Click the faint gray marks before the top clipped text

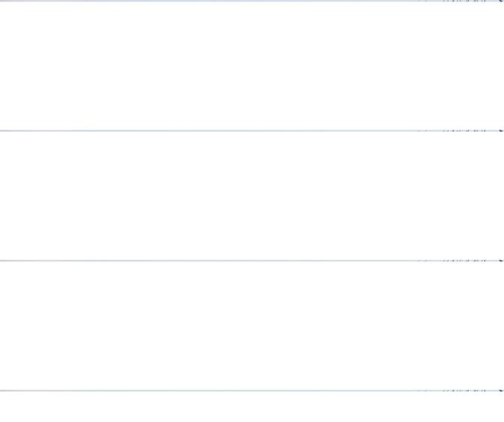point(422,1)
